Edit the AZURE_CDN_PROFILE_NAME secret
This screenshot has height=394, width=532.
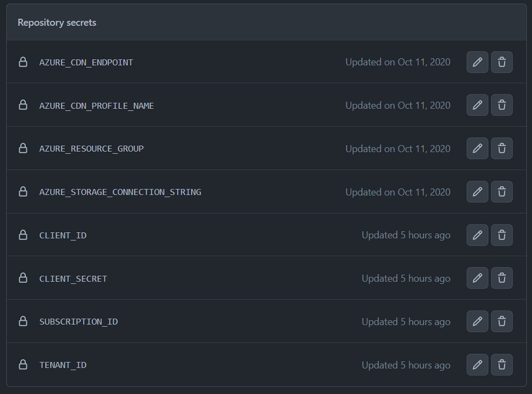click(x=477, y=105)
